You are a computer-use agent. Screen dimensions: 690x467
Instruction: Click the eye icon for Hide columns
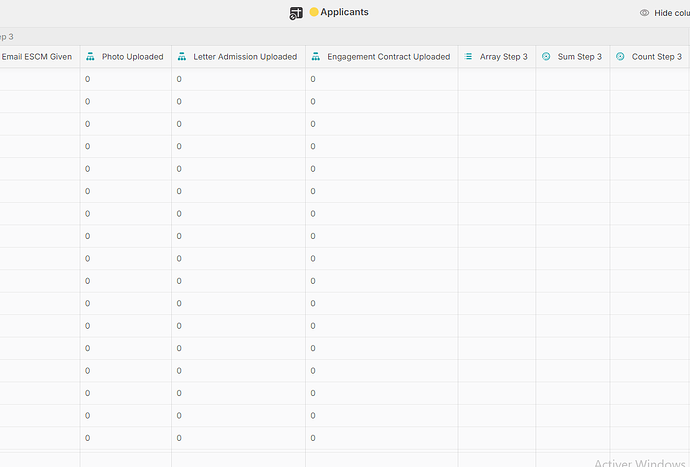644,13
